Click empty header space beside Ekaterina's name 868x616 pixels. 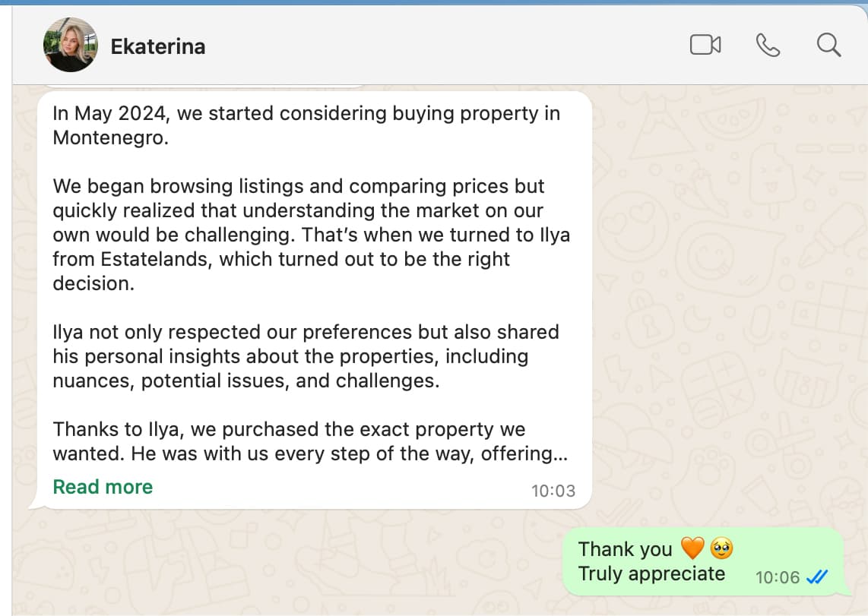click(441, 46)
